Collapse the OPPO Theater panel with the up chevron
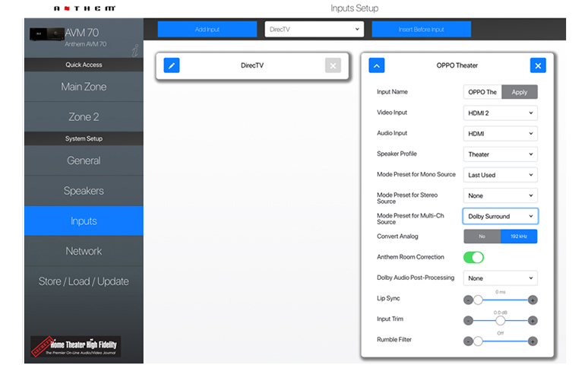The width and height of the screenshot is (588, 365). pos(377,65)
